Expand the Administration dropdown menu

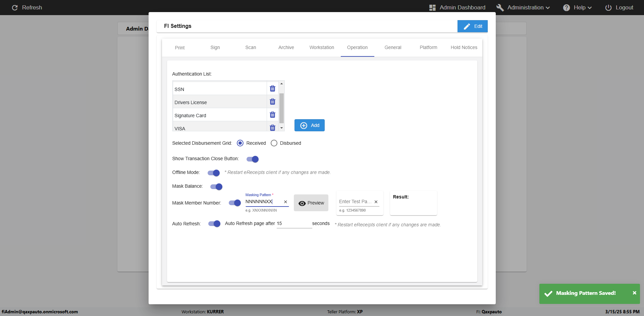pyautogui.click(x=523, y=7)
